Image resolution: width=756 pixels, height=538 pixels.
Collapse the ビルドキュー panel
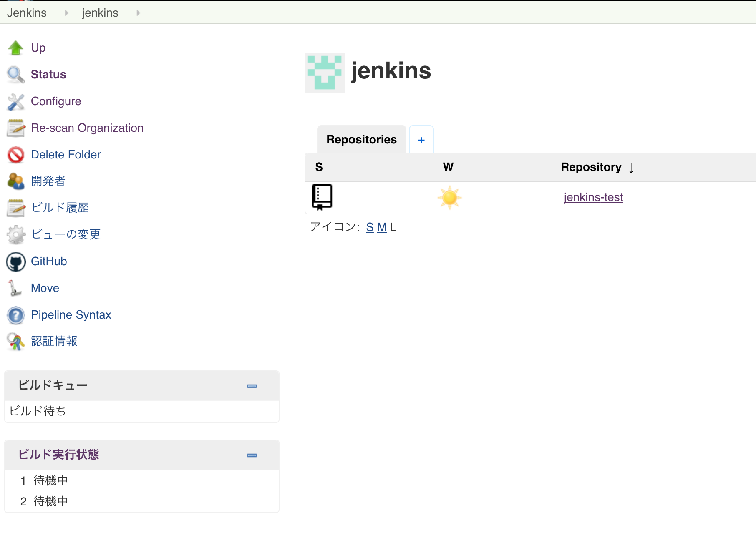coord(252,386)
